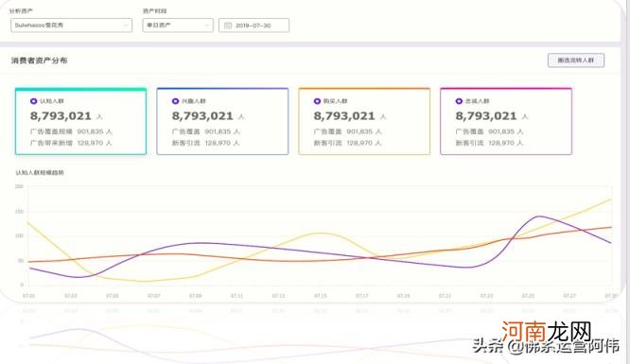
Task: Click the ring icon beside 认知人群
Action: coord(33,101)
